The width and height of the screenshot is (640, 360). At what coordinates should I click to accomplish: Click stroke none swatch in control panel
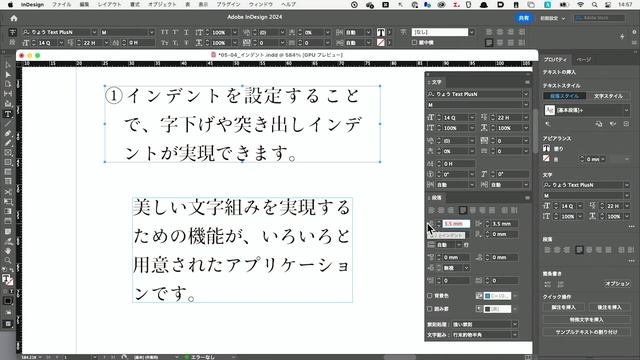[381, 42]
